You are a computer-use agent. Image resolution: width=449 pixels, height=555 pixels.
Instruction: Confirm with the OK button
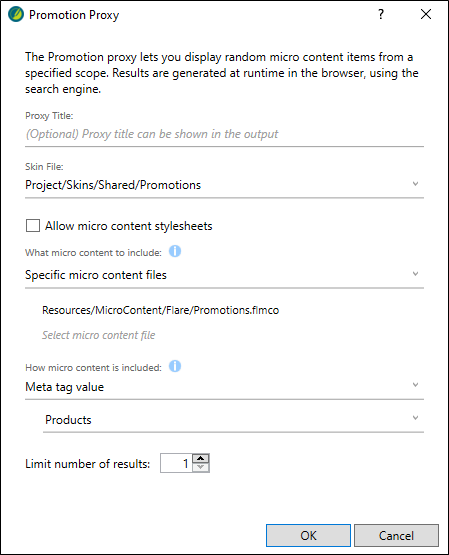click(x=308, y=536)
